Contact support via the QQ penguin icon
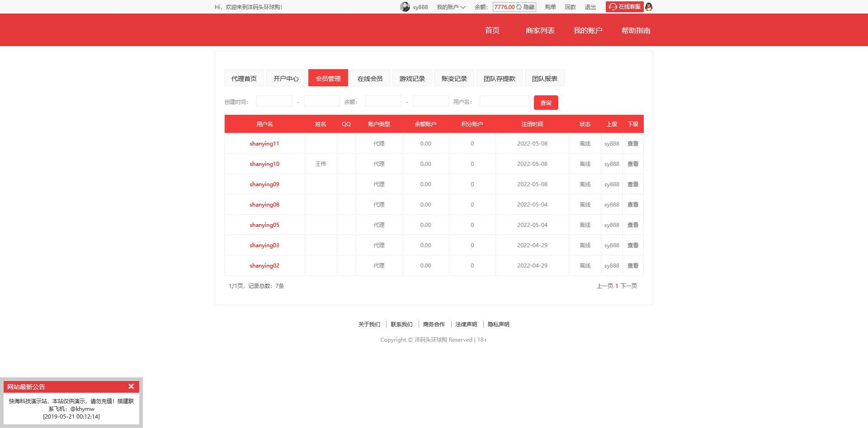Screen dimensions: 868x428 (648, 7)
